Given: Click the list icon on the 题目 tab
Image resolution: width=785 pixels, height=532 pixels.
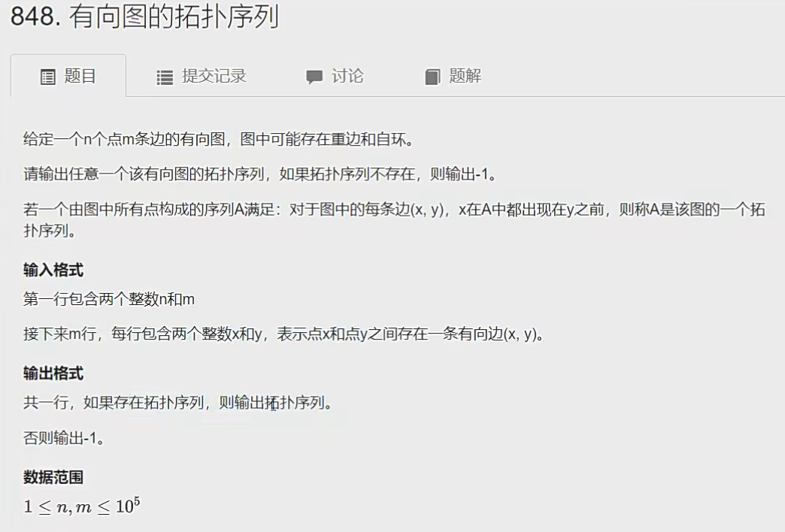Looking at the screenshot, I should [x=48, y=77].
